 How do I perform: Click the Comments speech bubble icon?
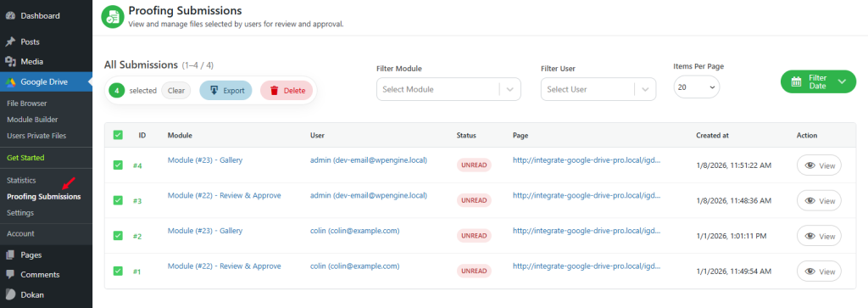10,275
